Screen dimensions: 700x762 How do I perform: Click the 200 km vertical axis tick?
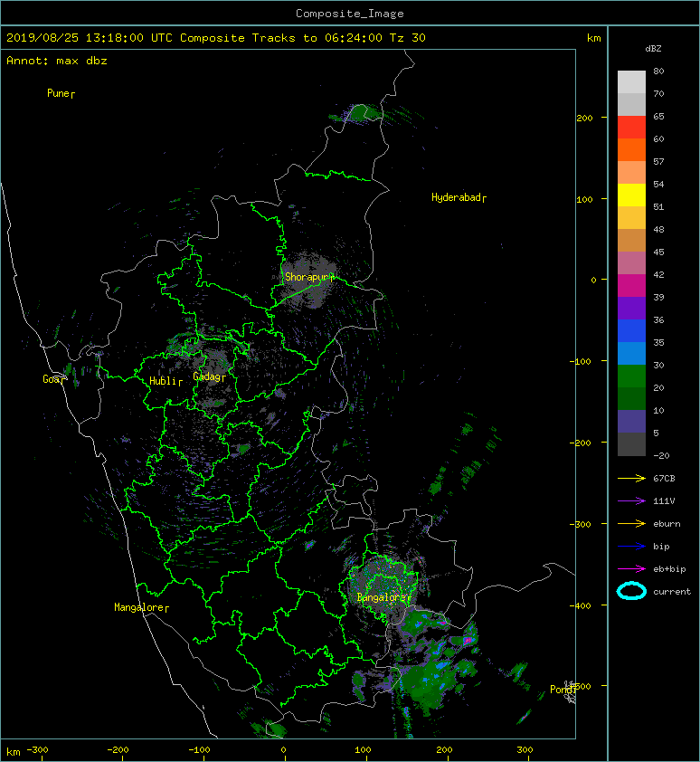click(585, 118)
